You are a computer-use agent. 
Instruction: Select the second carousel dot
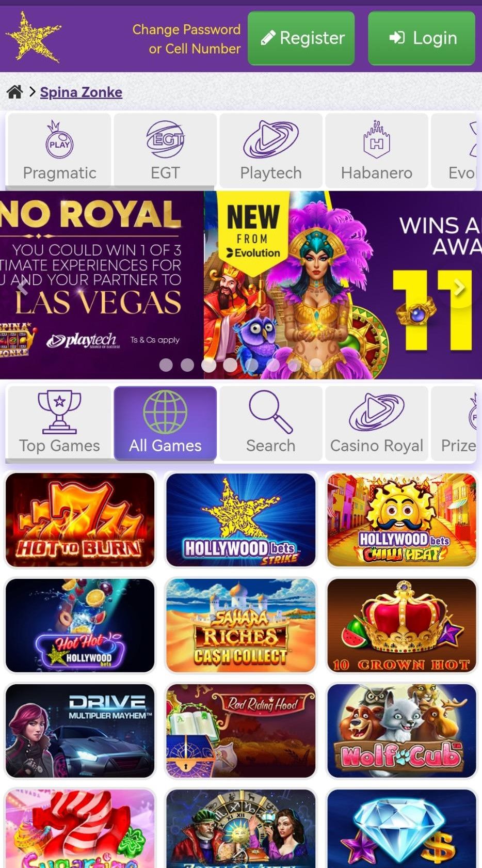click(x=187, y=365)
